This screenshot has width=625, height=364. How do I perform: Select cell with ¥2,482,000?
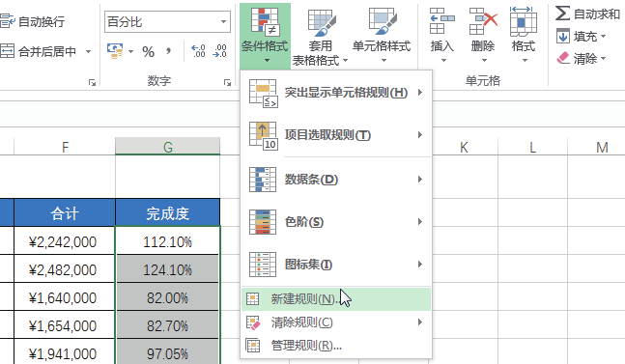[x=65, y=269]
